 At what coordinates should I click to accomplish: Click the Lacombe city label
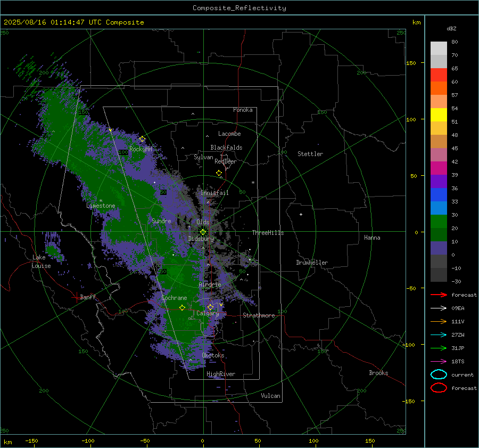pyautogui.click(x=229, y=134)
